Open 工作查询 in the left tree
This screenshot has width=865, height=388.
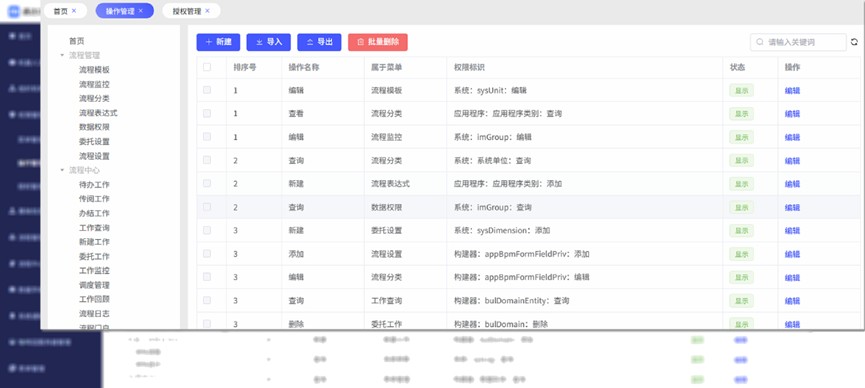tap(94, 227)
